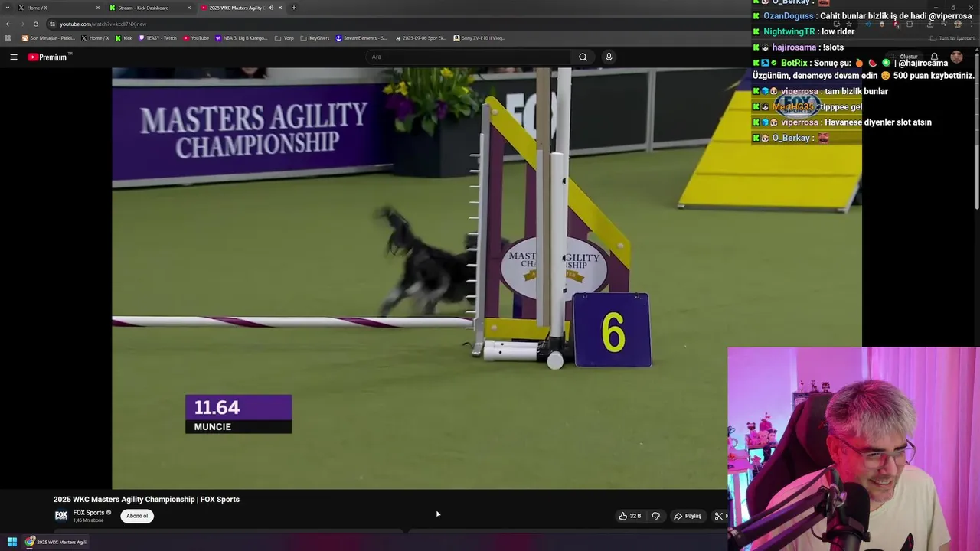The height and width of the screenshot is (551, 980).
Task: Click the browser forward arrow
Action: 22,24
